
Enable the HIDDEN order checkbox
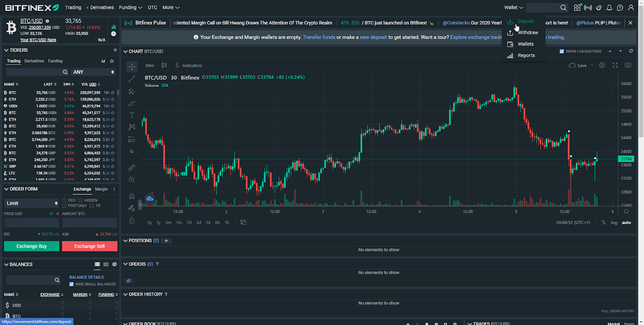click(x=80, y=200)
